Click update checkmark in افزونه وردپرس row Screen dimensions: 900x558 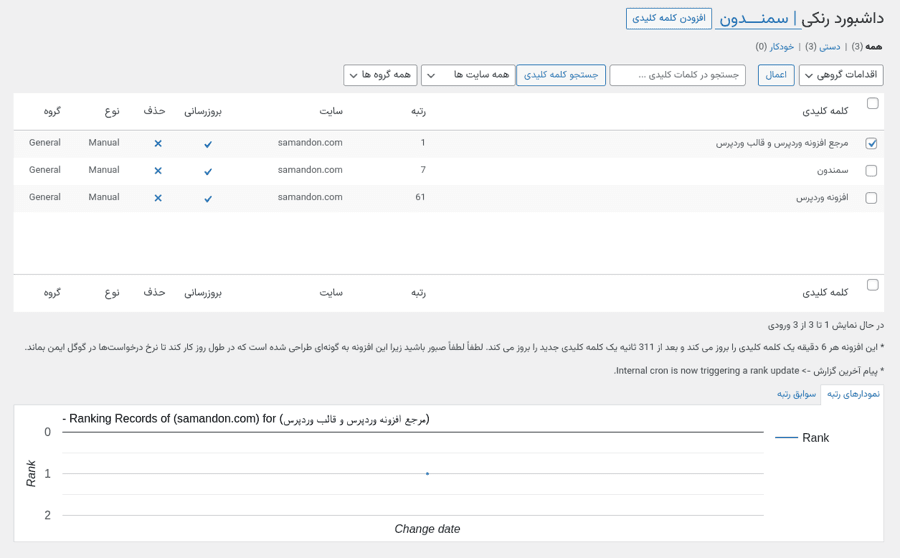[208, 199]
